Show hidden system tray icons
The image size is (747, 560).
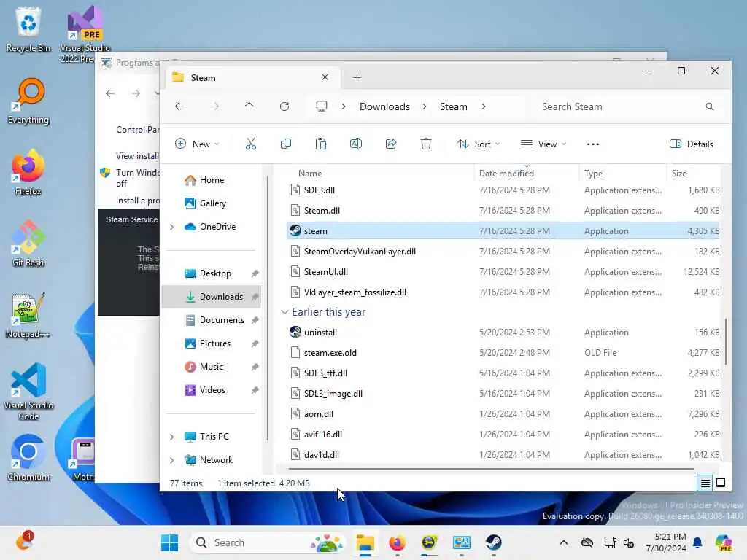click(564, 542)
